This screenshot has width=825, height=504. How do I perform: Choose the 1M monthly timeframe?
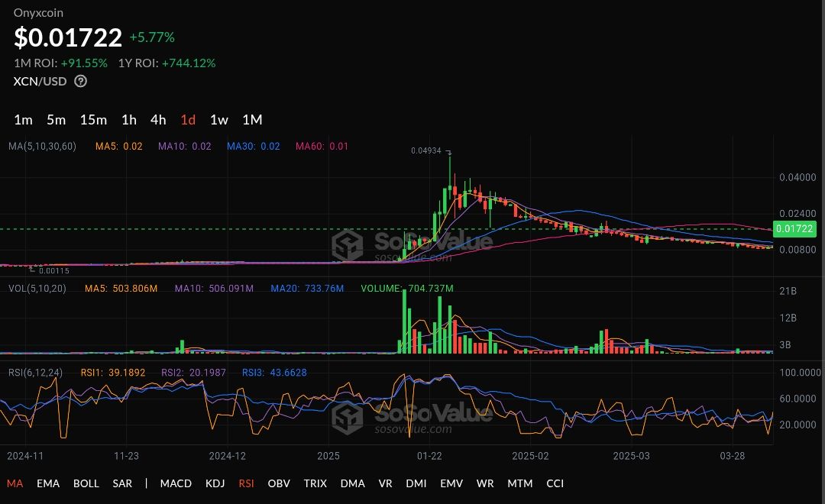pyautogui.click(x=252, y=120)
